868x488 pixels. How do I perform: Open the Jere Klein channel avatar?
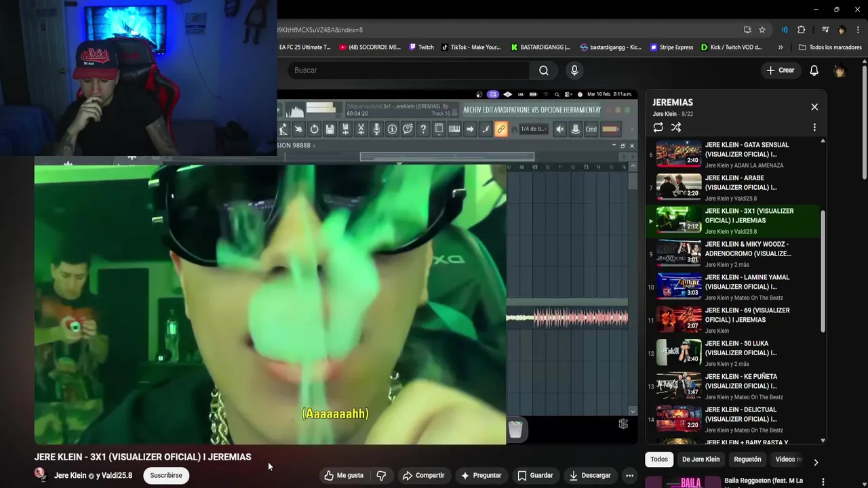[x=41, y=474]
